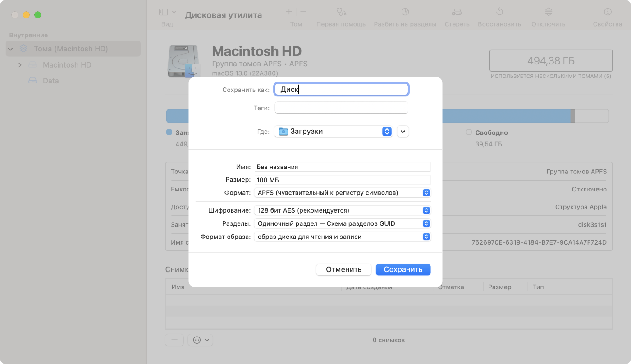
Task: Click the Partition pie chart icon
Action: pos(405,12)
